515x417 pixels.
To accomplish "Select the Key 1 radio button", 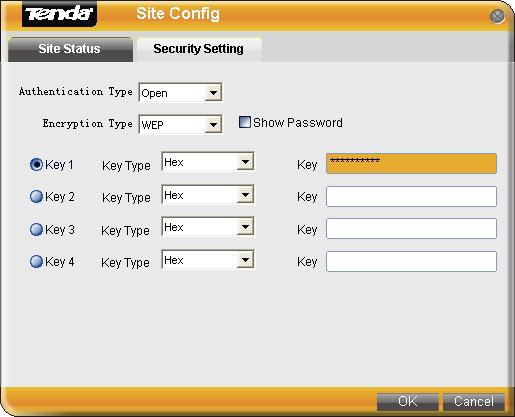I will [36, 164].
